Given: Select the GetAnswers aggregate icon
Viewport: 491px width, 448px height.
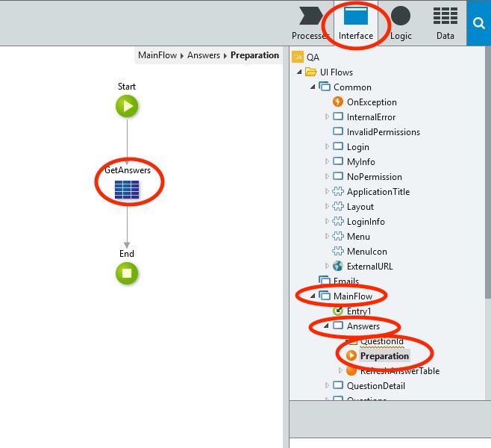Looking at the screenshot, I should tap(127, 190).
